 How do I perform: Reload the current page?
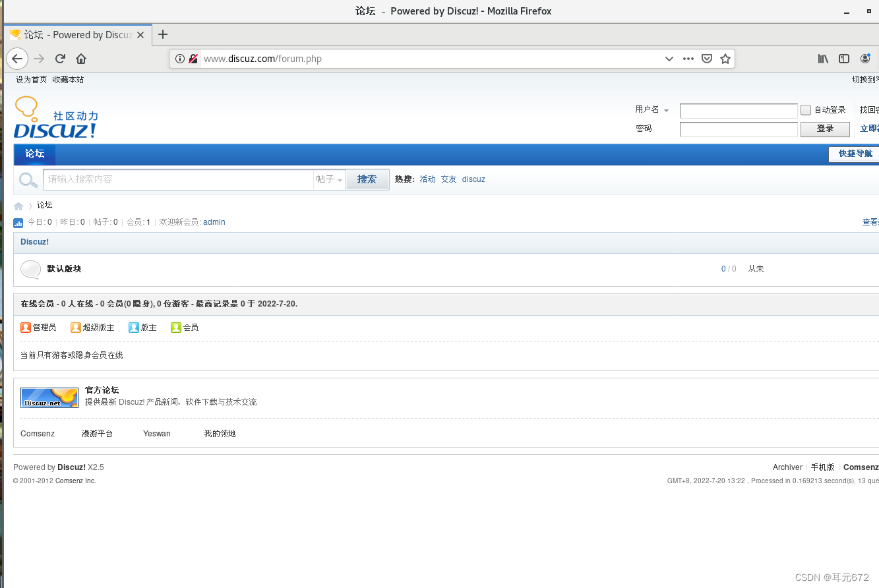pos(60,59)
